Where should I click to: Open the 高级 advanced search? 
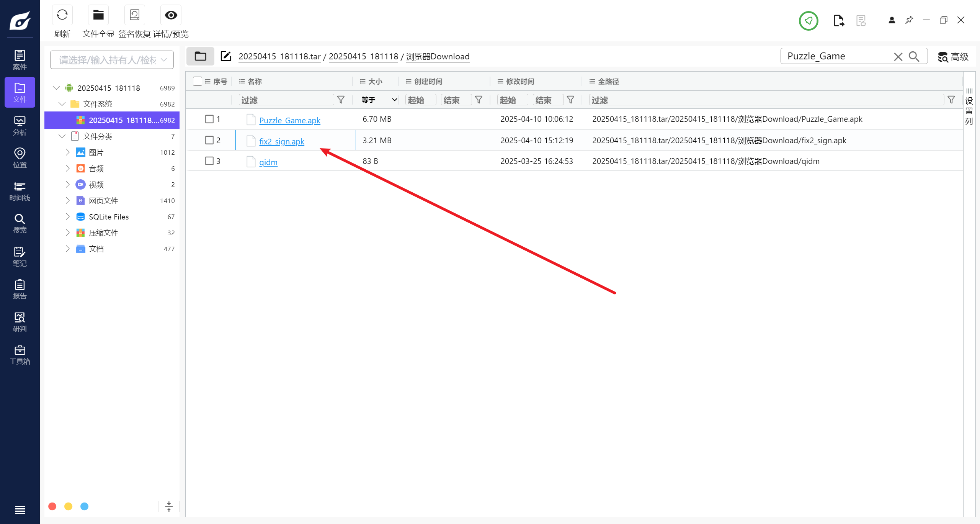(953, 57)
